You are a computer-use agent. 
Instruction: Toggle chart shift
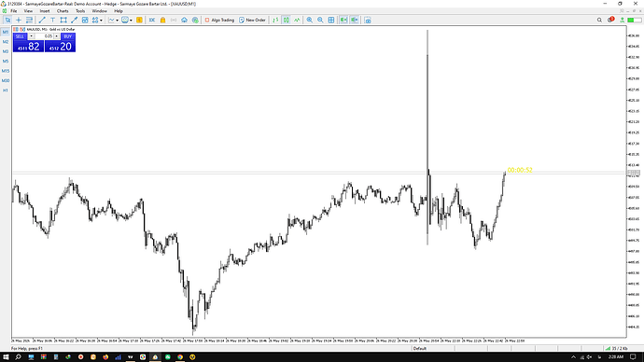[x=355, y=20]
